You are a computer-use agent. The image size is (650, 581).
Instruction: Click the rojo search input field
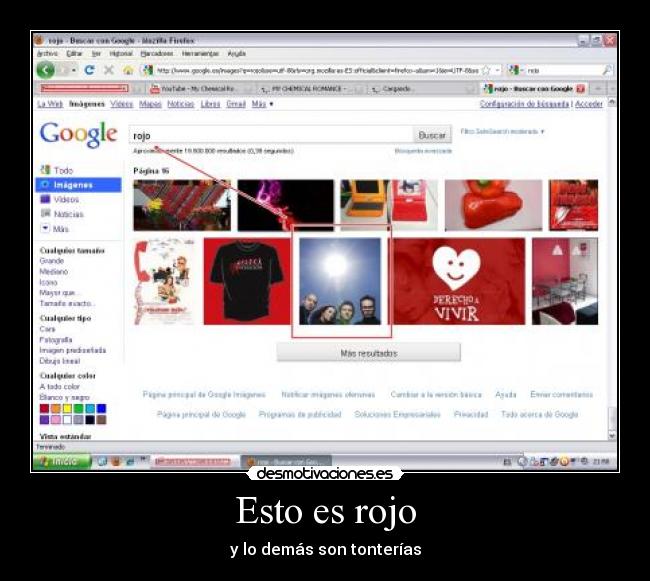click(271, 135)
